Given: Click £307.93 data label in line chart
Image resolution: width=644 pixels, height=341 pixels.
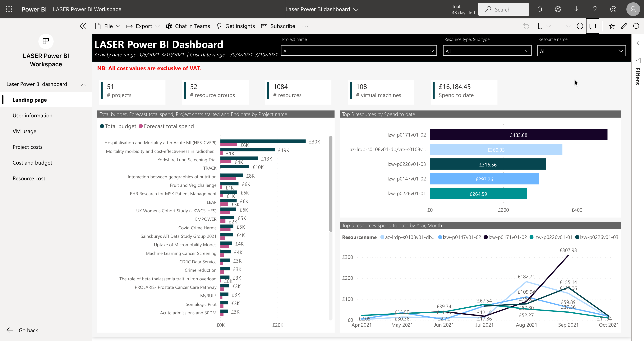Looking at the screenshot, I should 568,250.
